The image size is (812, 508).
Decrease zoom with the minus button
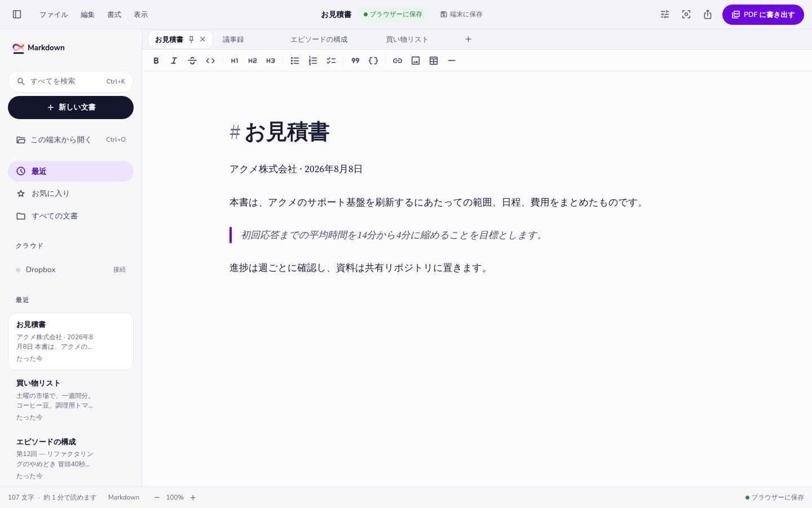point(157,497)
